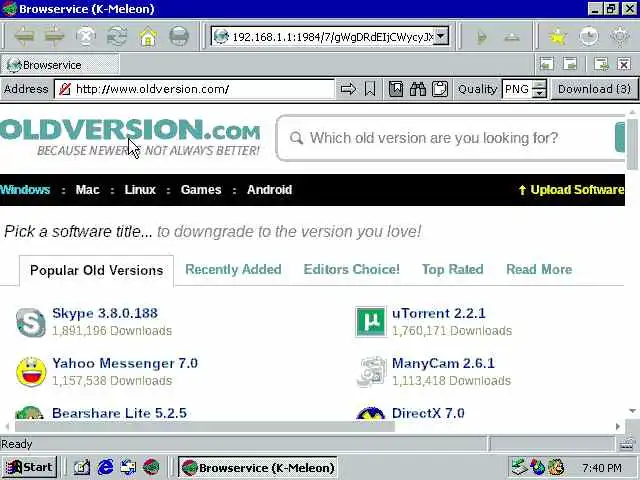
Task: Open the K-Meleon URL bar dropdown
Action: click(441, 36)
